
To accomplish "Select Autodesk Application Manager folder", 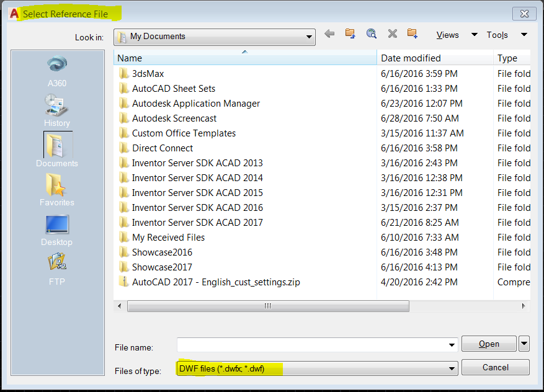I will (189, 104).
